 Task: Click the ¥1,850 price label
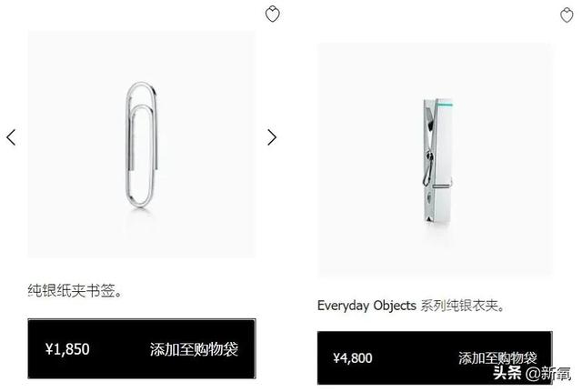tap(67, 349)
